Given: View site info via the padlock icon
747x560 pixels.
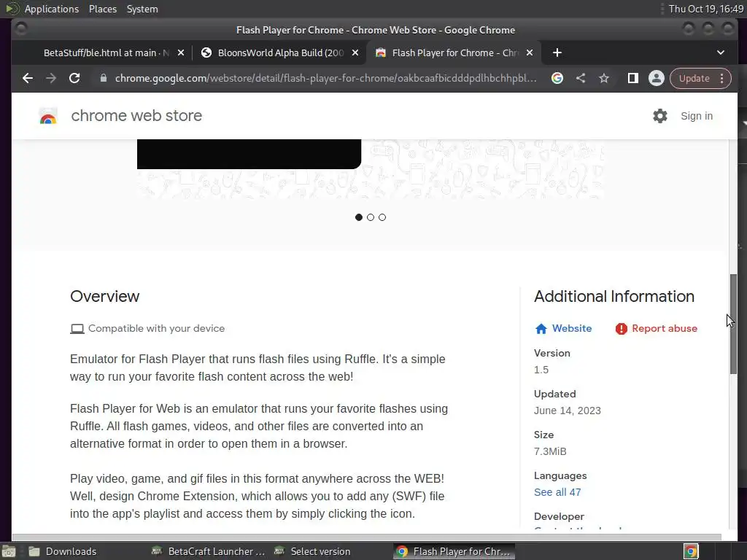Looking at the screenshot, I should (104, 78).
